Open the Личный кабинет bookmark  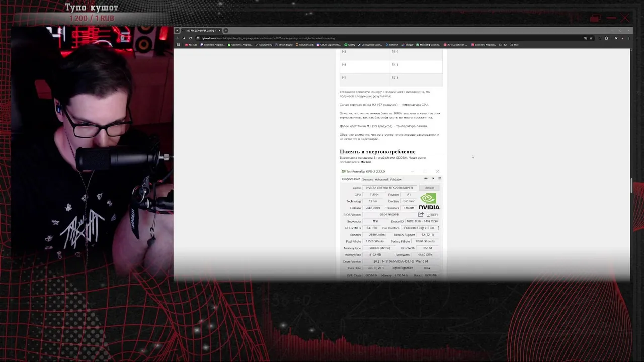[x=456, y=45]
